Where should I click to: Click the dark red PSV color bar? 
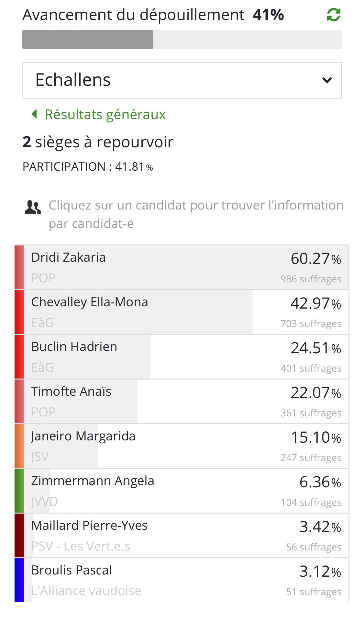(19, 535)
